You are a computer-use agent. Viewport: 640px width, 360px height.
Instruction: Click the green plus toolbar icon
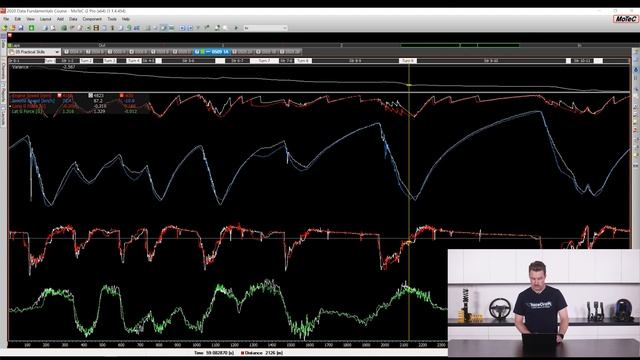point(31,28)
